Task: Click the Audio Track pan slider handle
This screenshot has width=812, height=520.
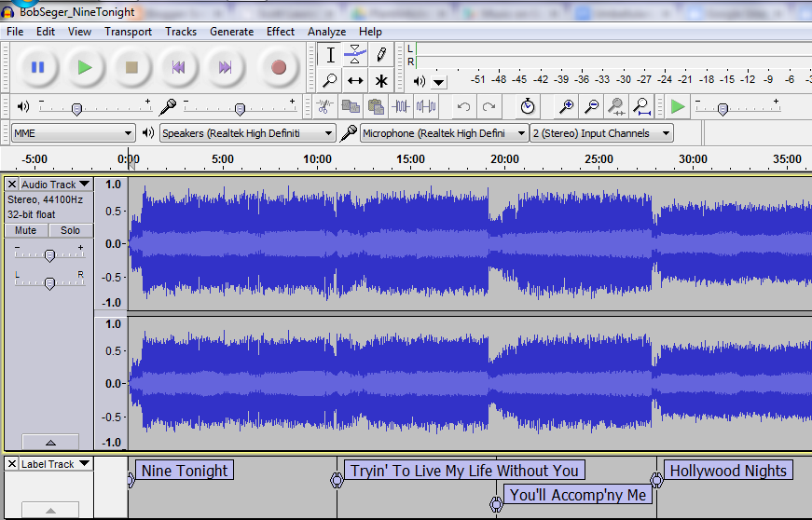Action: coord(49,283)
